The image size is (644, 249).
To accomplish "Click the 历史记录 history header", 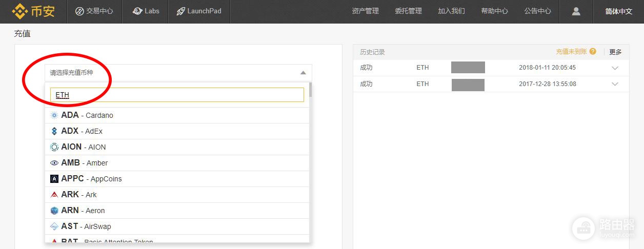I will pyautogui.click(x=372, y=52).
